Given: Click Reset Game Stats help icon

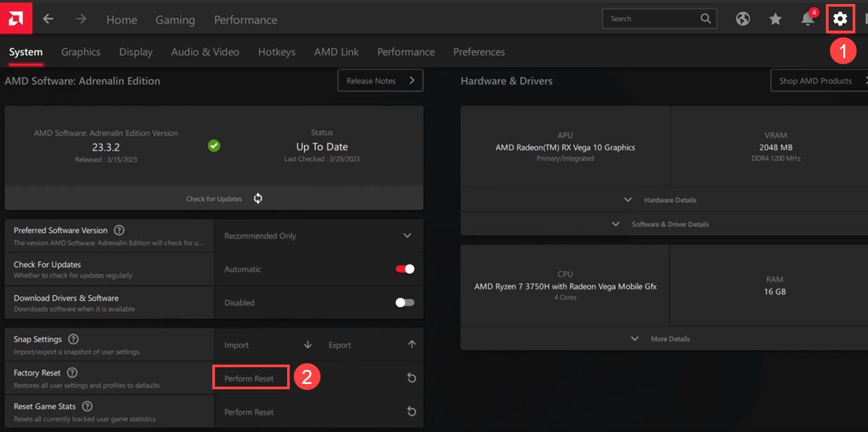Looking at the screenshot, I should click(x=87, y=406).
